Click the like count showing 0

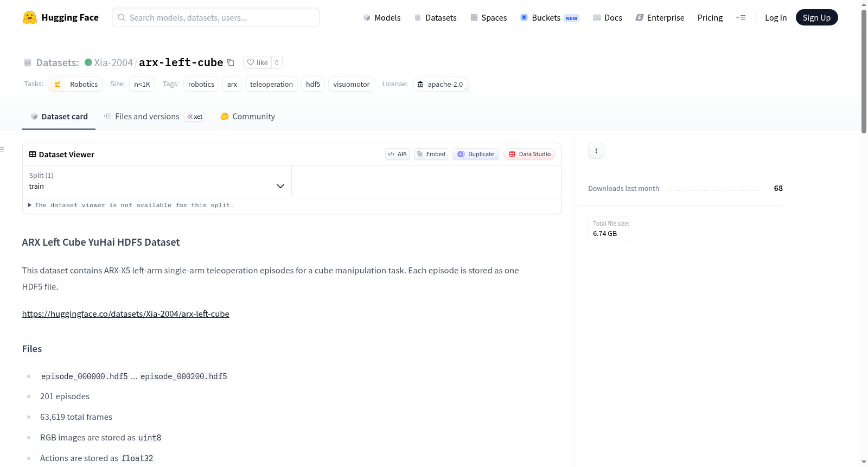[x=277, y=62]
